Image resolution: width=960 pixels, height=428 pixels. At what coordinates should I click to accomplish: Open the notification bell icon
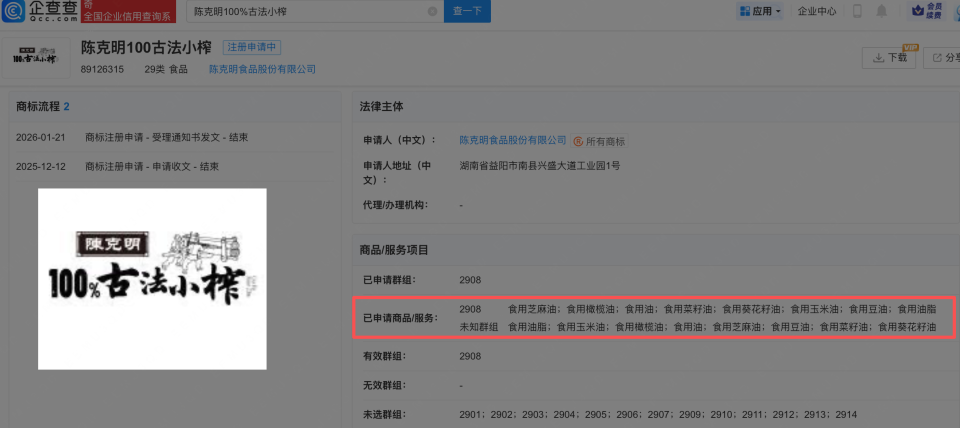pyautogui.click(x=882, y=11)
